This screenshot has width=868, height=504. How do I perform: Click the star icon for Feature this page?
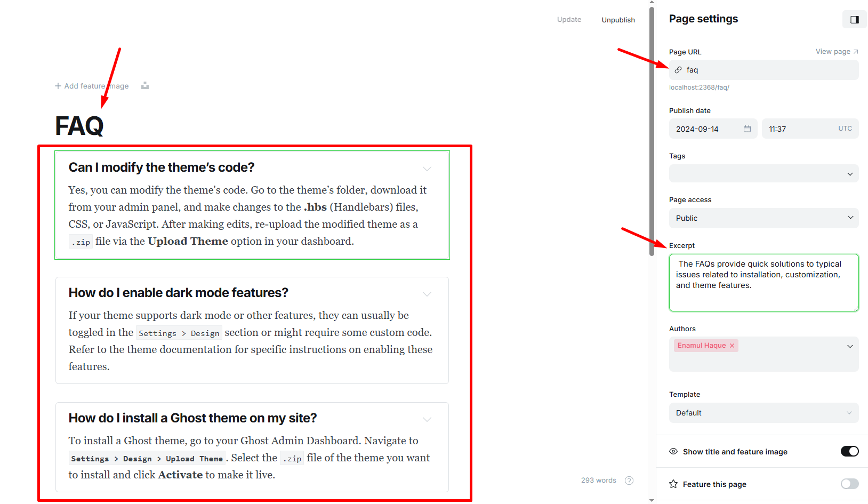(x=673, y=484)
